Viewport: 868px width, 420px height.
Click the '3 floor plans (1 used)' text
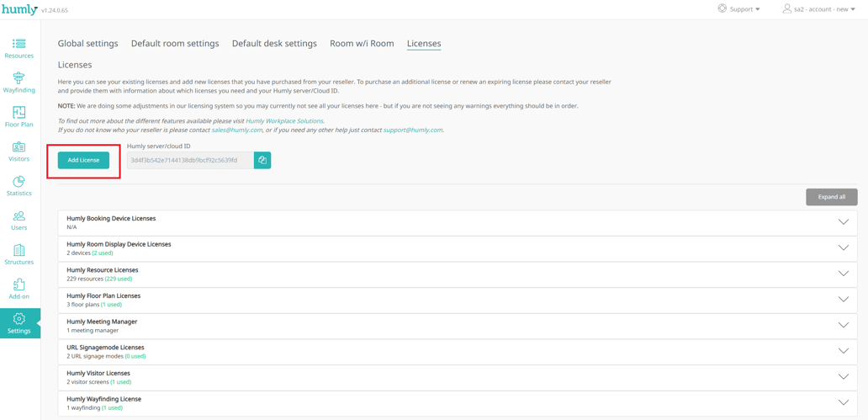pyautogui.click(x=94, y=305)
